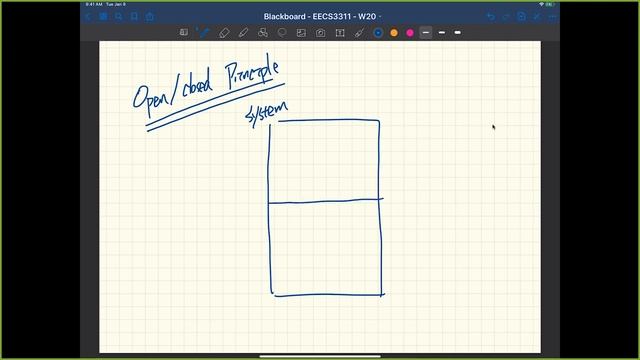Select the Image insert tool

(x=301, y=33)
